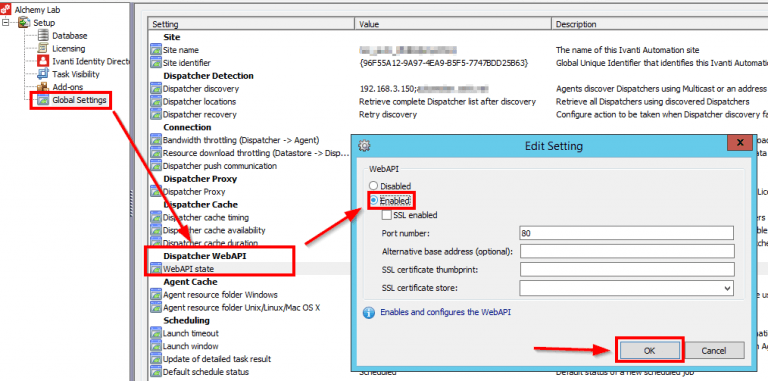Click Cancel in Edit Setting dialog
This screenshot has width=768, height=381.
click(714, 350)
